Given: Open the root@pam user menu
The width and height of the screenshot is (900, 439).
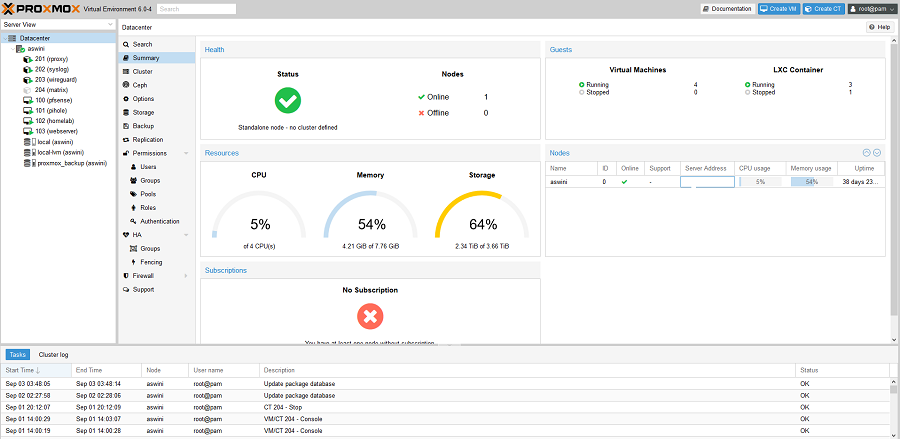Looking at the screenshot, I should tap(871, 9).
